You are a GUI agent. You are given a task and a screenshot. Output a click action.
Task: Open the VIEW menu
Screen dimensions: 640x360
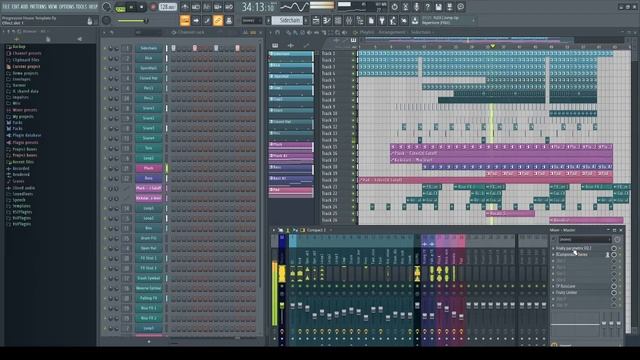(53, 7)
